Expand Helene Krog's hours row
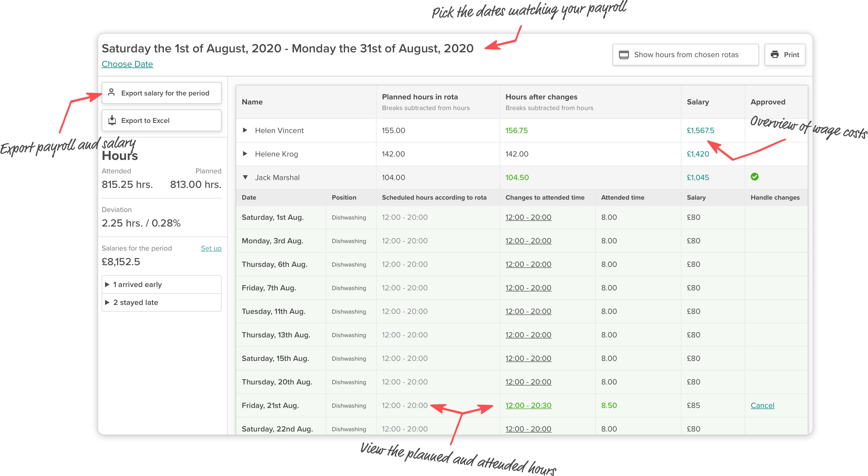This screenshot has width=868, height=476. [245, 154]
